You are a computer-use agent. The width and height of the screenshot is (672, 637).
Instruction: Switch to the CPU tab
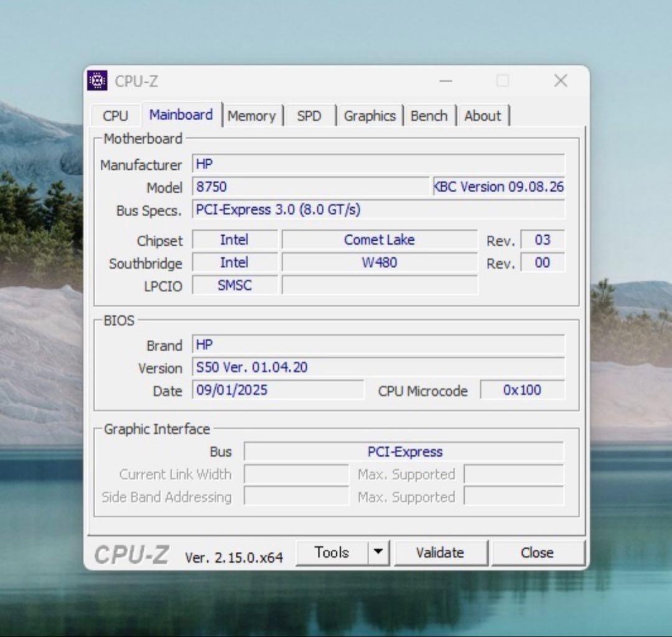114,115
